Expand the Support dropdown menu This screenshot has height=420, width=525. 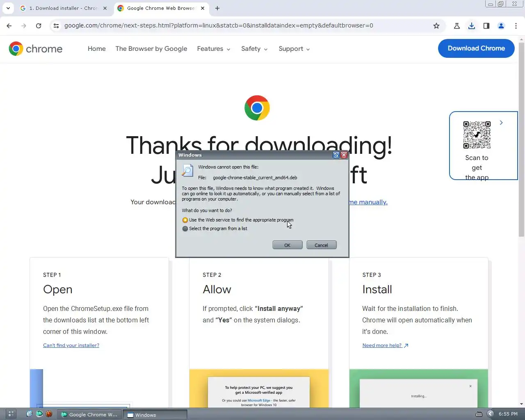click(x=294, y=49)
